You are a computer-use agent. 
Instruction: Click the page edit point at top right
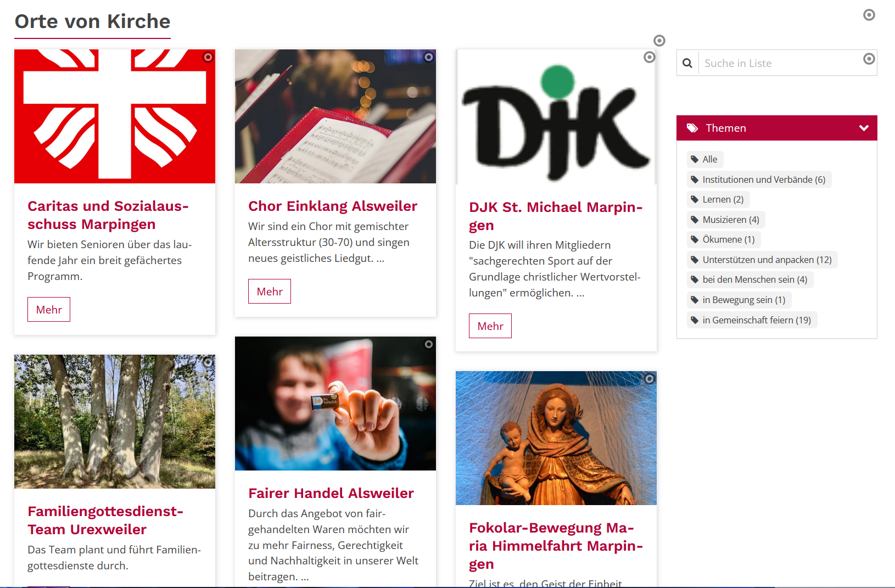(869, 15)
